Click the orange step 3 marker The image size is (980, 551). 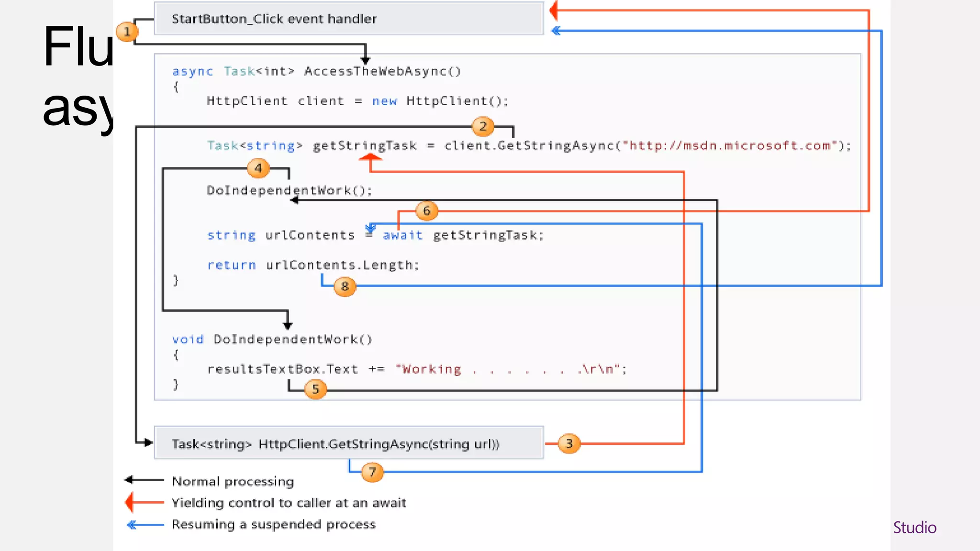[569, 444]
